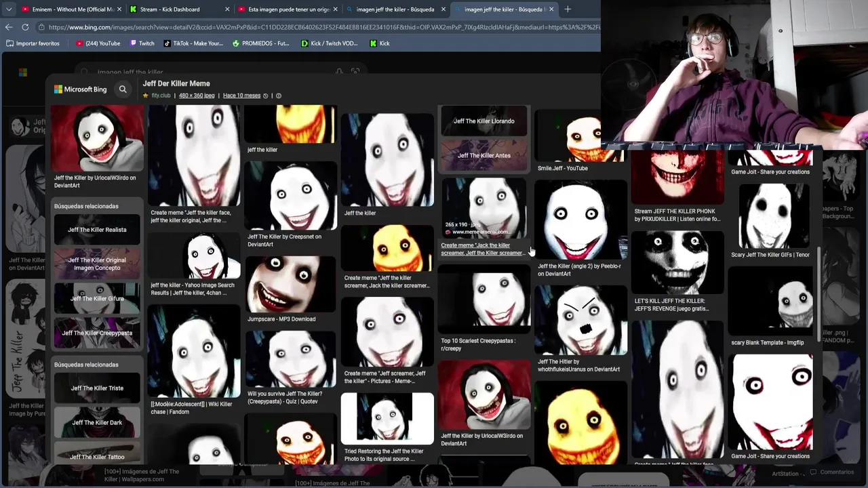Select the Jeff The Killer Gifura related search
The image size is (868, 488).
[97, 298]
